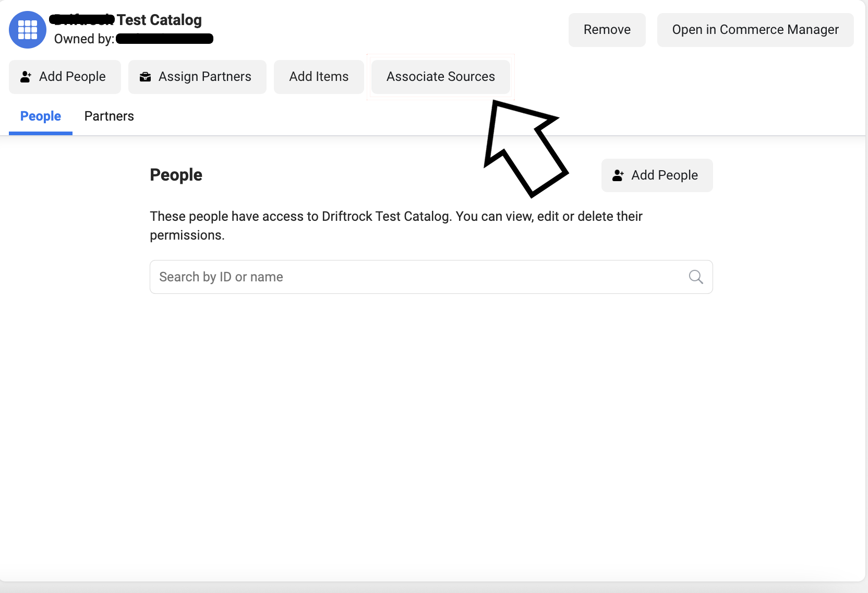Select the People tab
Screen dimensions: 868x593
41,116
